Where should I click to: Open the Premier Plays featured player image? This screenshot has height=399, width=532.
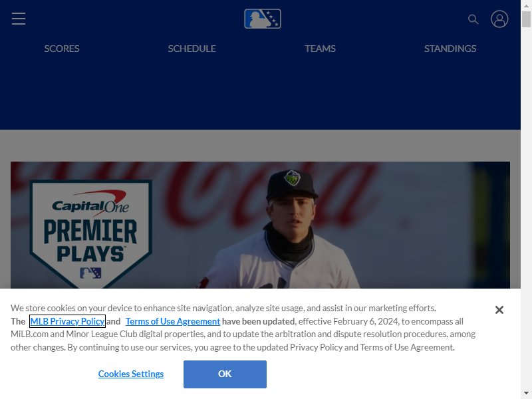(x=260, y=225)
